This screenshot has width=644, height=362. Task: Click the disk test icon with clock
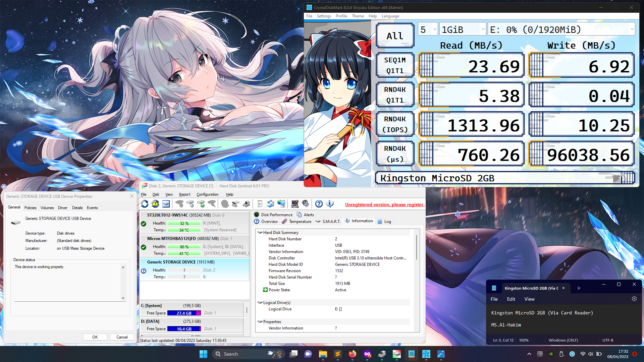pos(190,204)
